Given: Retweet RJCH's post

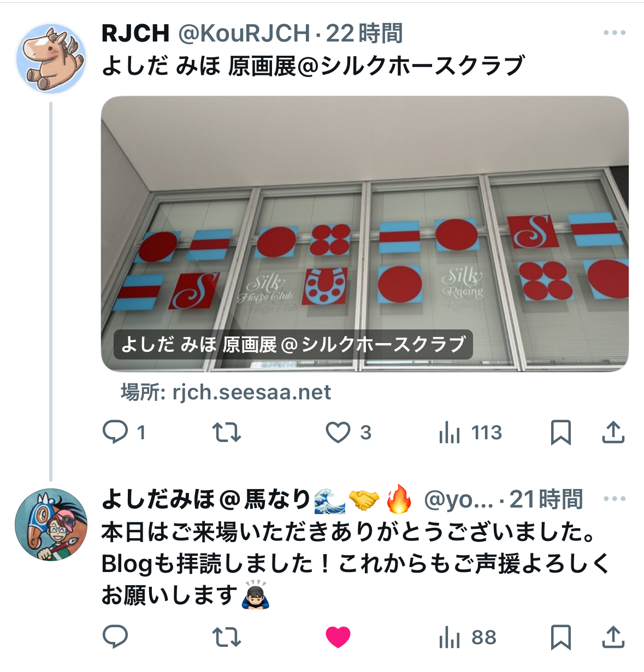Looking at the screenshot, I should click(227, 432).
